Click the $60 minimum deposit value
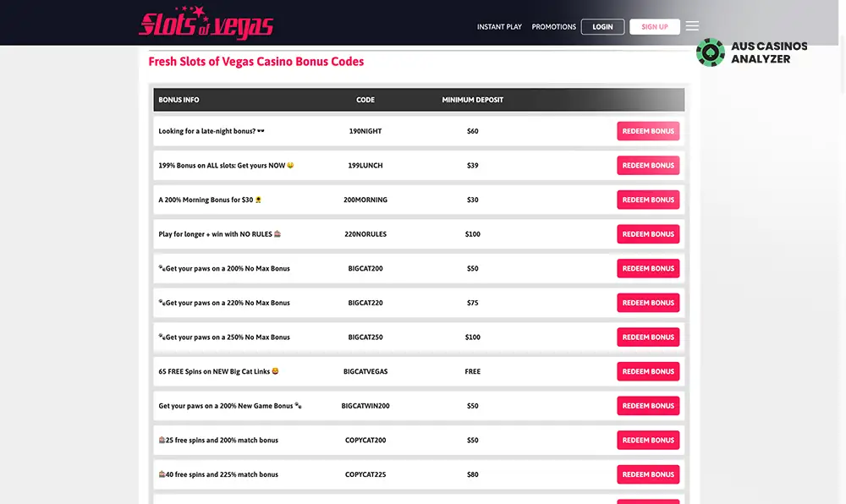This screenshot has width=846, height=504. coord(473,131)
